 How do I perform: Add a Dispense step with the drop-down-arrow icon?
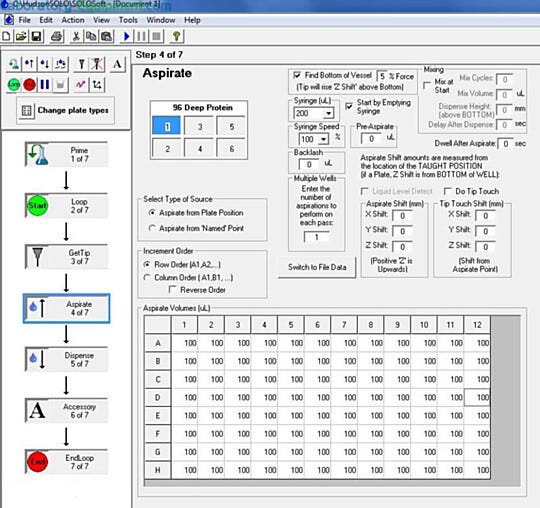(x=44, y=64)
